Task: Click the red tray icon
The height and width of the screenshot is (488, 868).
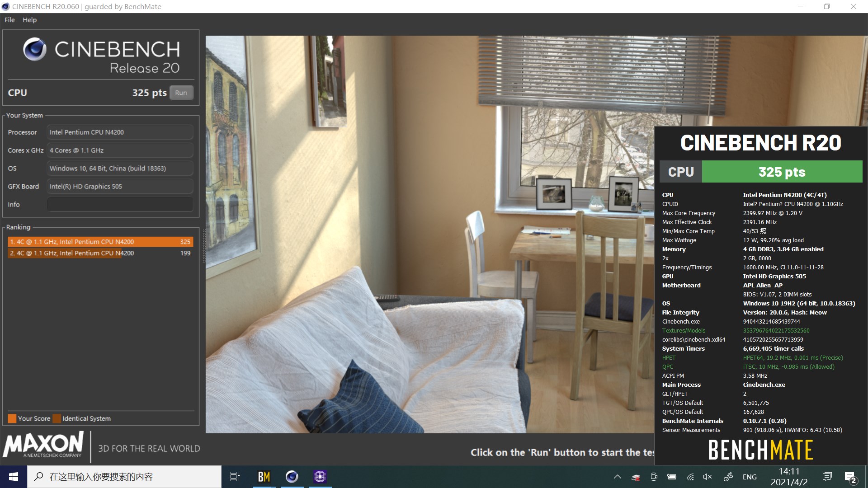Action: pyautogui.click(x=636, y=477)
